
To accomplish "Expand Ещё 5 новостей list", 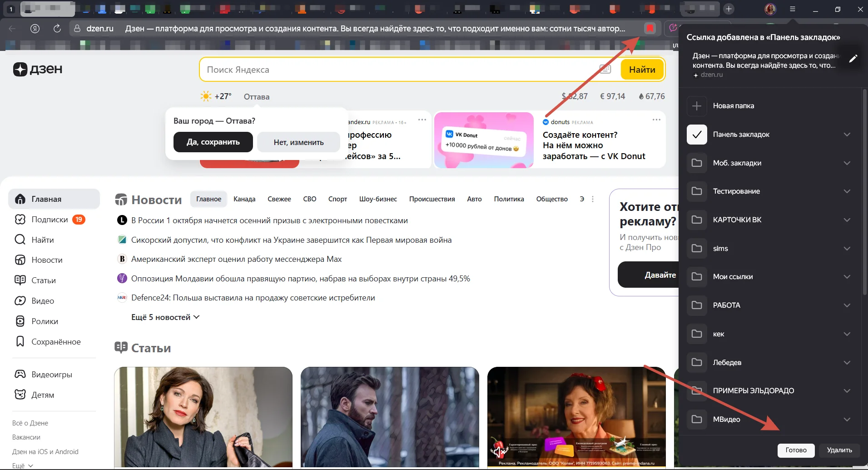I will coord(165,317).
